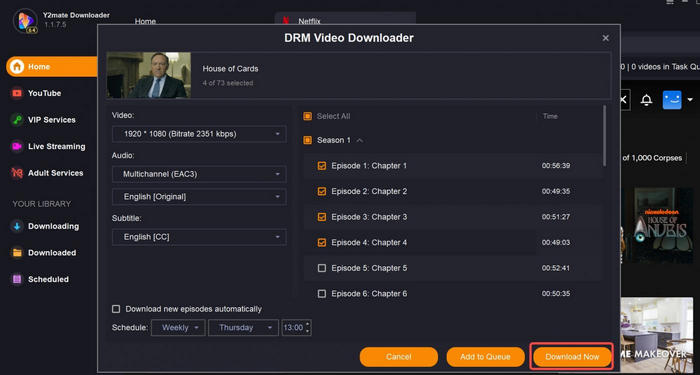Toggle the Season 1 checkbox
The width and height of the screenshot is (700, 375).
[x=307, y=140]
